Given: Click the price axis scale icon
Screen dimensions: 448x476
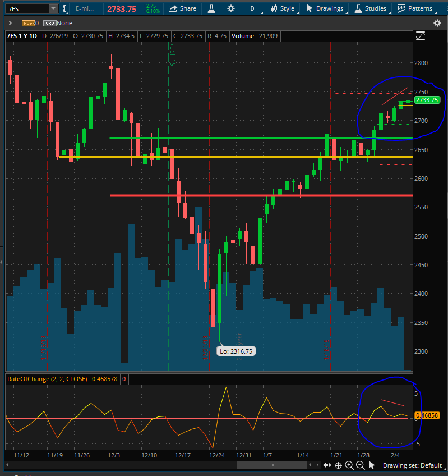Looking at the screenshot, I should 421,36.
